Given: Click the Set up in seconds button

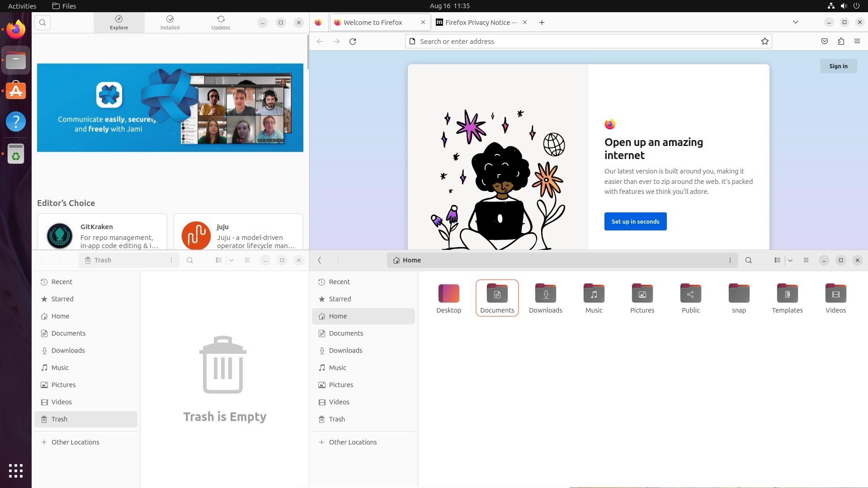Looking at the screenshot, I should tap(635, 221).
